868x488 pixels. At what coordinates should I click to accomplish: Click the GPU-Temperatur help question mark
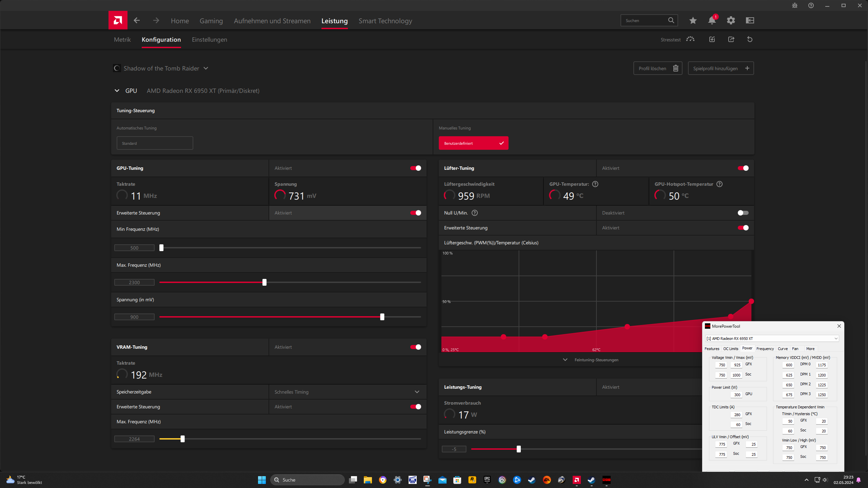(x=595, y=184)
